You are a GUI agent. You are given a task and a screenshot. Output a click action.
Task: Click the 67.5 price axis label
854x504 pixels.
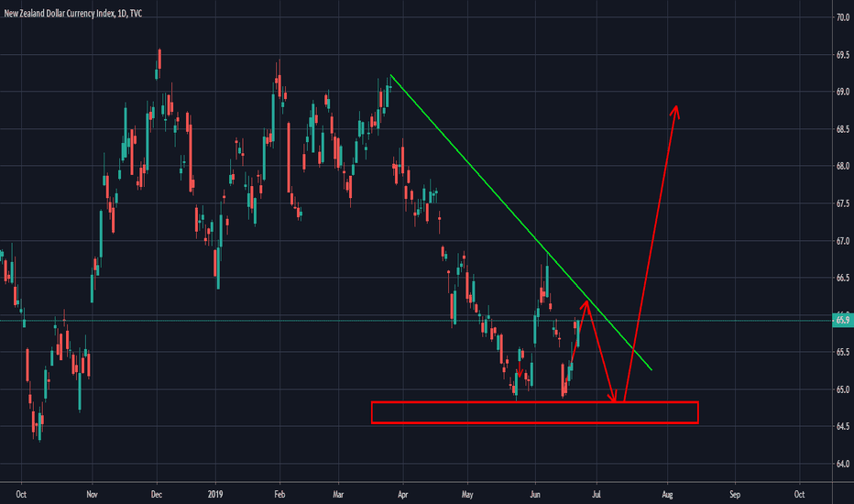pyautogui.click(x=843, y=203)
